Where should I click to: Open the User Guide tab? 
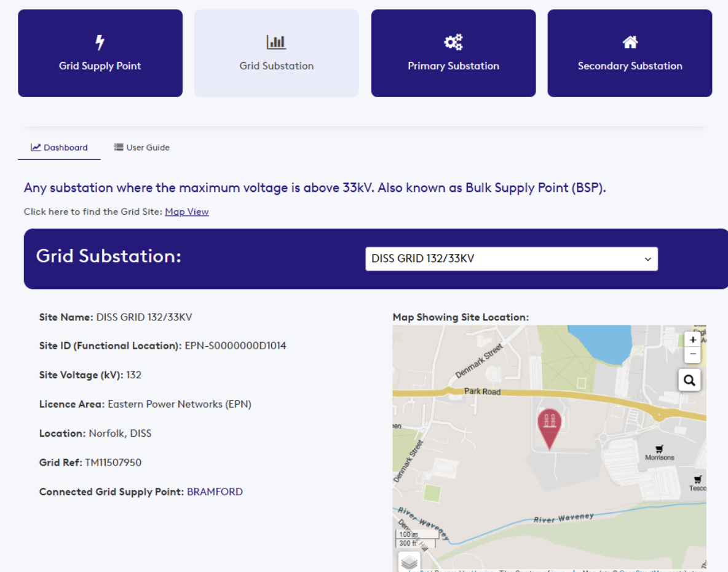[142, 148]
